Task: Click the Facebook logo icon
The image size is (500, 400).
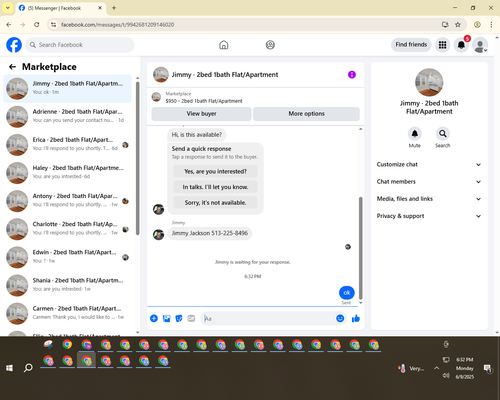Action: pos(14,45)
